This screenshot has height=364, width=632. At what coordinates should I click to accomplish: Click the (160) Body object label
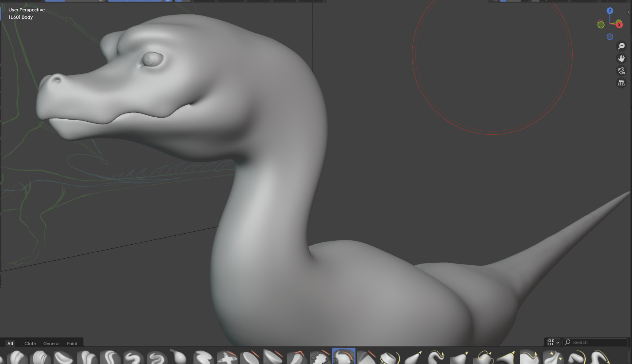click(x=20, y=17)
